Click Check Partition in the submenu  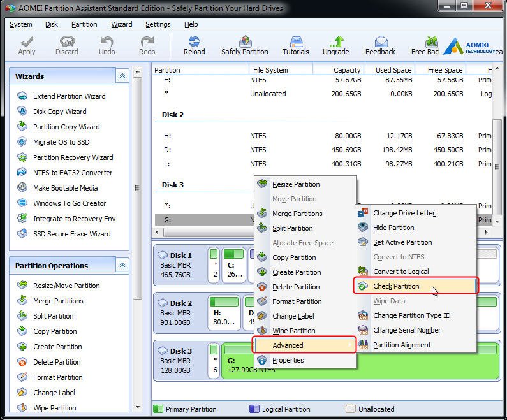click(x=416, y=286)
